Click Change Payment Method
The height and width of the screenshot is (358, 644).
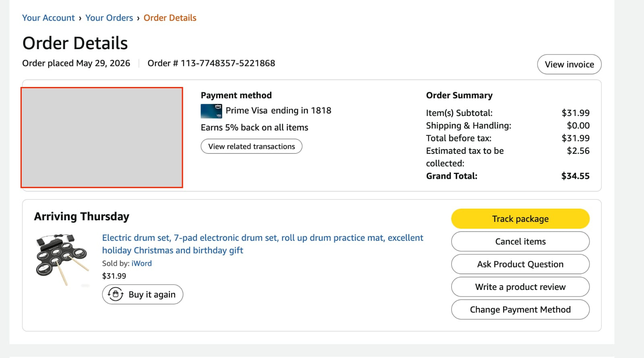(520, 310)
